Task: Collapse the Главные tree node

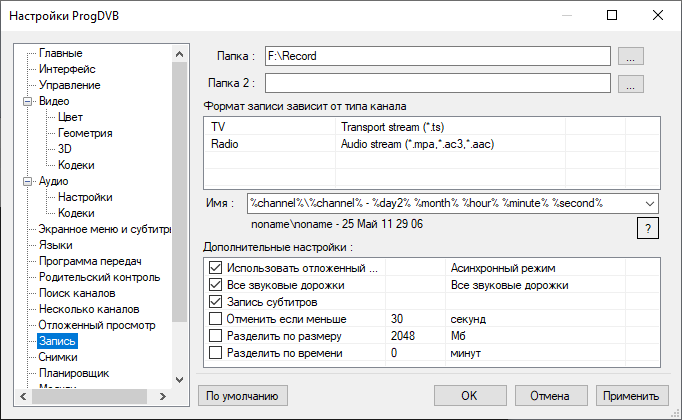Action: point(60,53)
